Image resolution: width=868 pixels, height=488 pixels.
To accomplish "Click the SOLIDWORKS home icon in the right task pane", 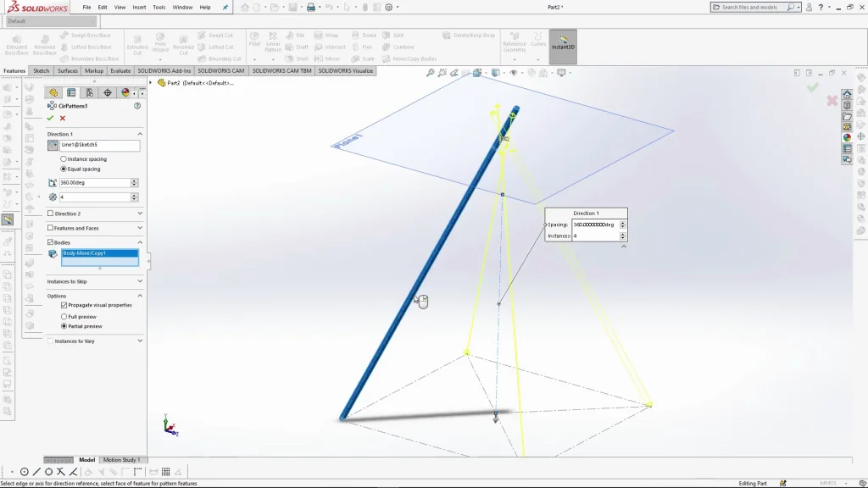I will point(846,94).
